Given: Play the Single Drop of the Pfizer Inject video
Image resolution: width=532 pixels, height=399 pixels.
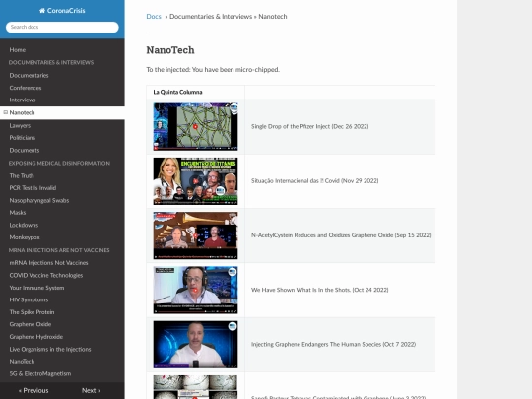Looking at the screenshot, I should (x=195, y=126).
